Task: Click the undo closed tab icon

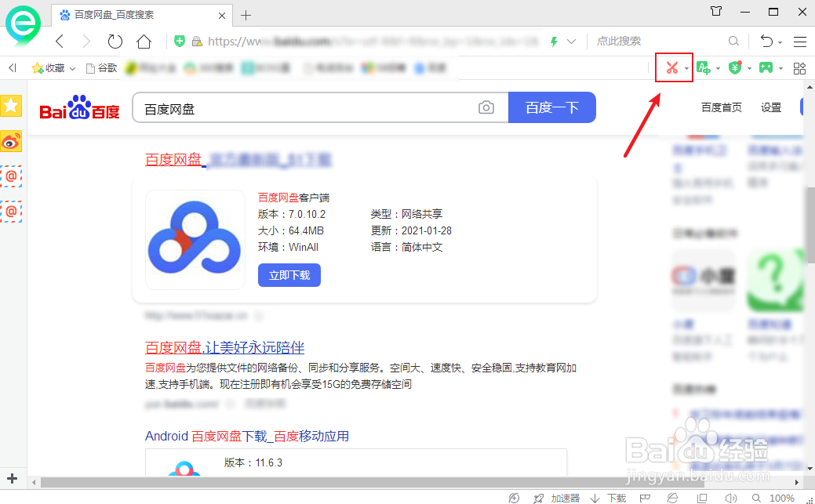Action: pos(766,41)
